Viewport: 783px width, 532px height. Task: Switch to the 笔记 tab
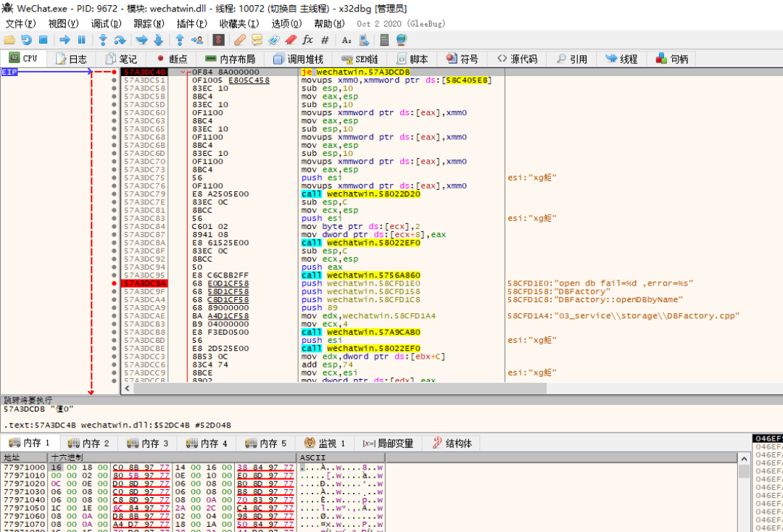[x=121, y=59]
